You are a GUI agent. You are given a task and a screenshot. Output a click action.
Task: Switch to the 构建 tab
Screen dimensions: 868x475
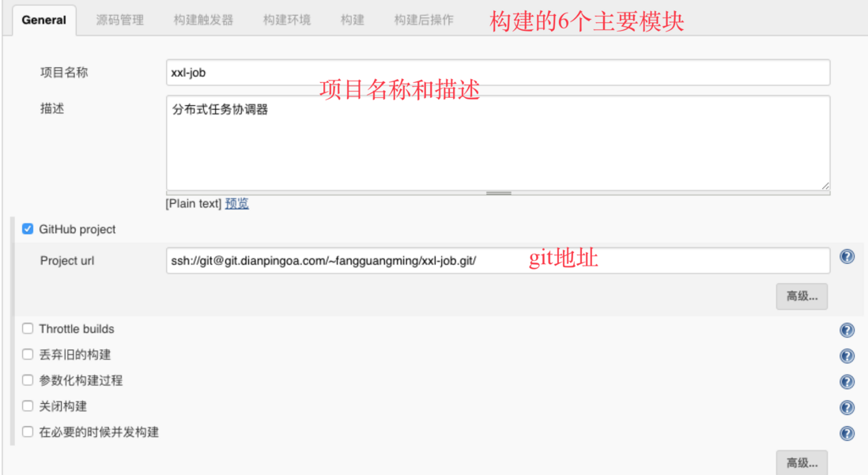[x=352, y=20]
